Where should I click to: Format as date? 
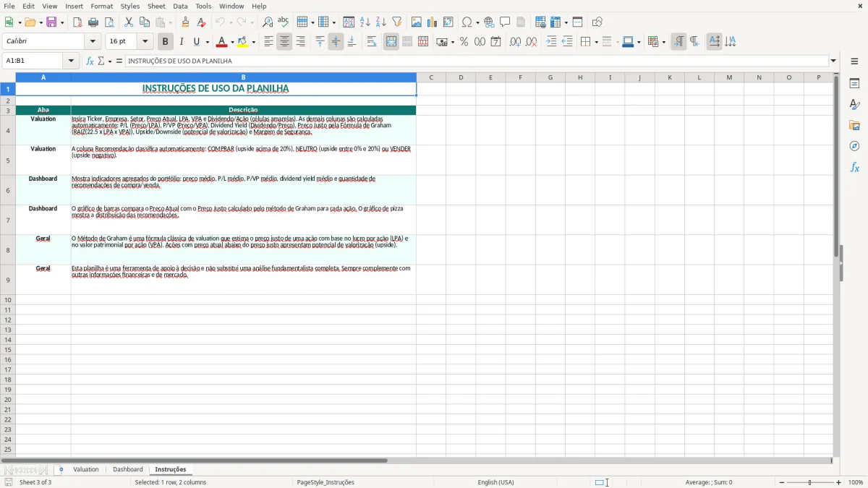[x=496, y=42]
